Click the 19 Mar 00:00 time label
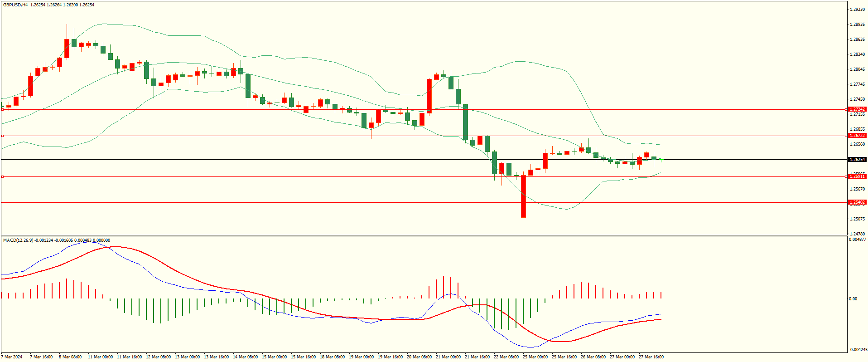The width and height of the screenshot is (868, 362). click(x=361, y=357)
